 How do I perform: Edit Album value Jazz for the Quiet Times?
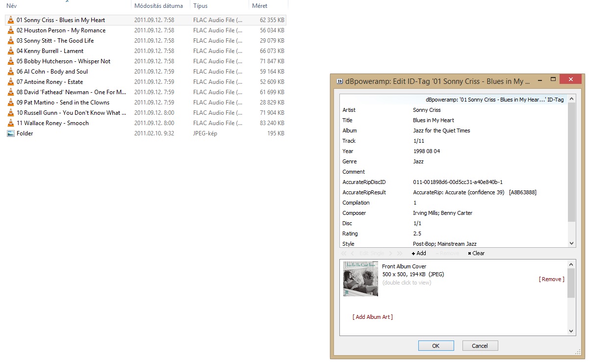coord(441,130)
